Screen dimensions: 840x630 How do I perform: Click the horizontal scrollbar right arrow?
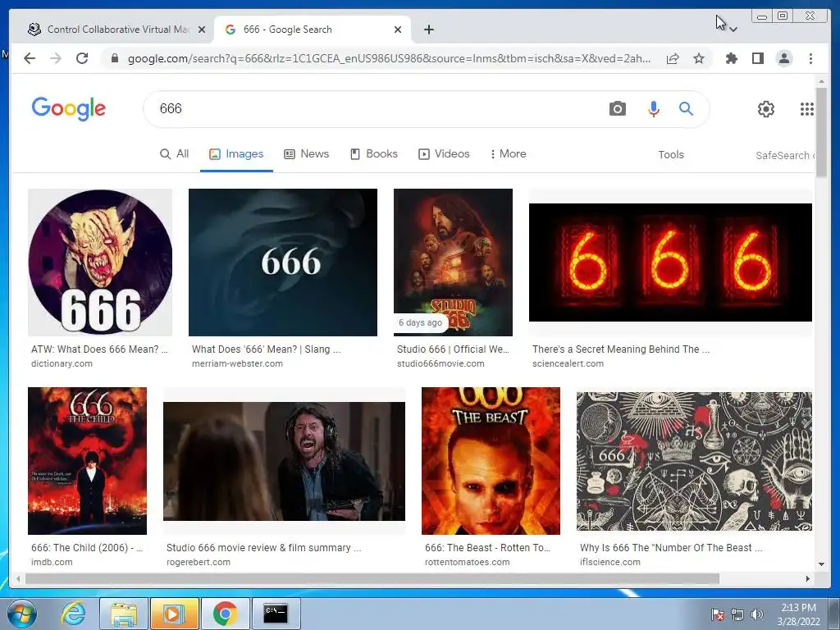tap(808, 578)
